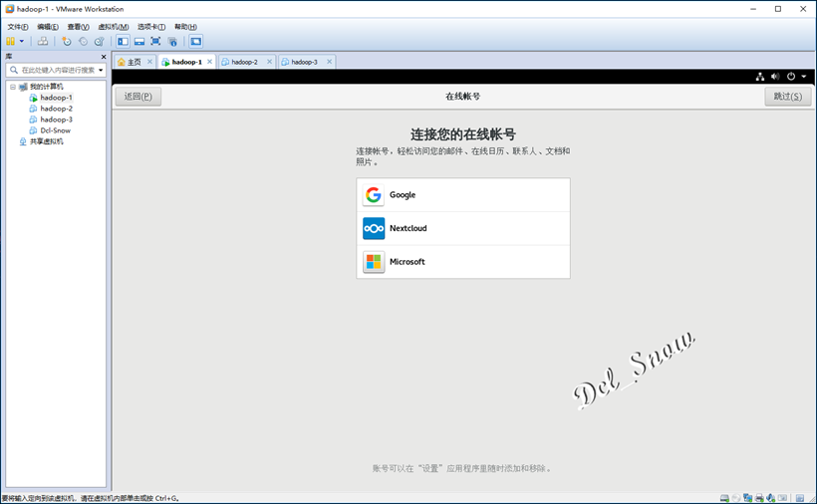The width and height of the screenshot is (817, 504).
Task: Open the 帮助(H) menu
Action: 185,27
